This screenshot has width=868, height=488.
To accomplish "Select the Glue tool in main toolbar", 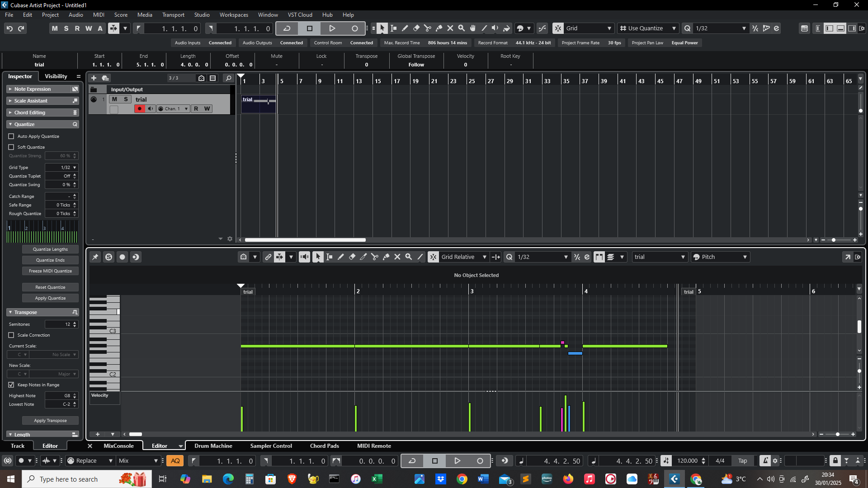I will [439, 28].
